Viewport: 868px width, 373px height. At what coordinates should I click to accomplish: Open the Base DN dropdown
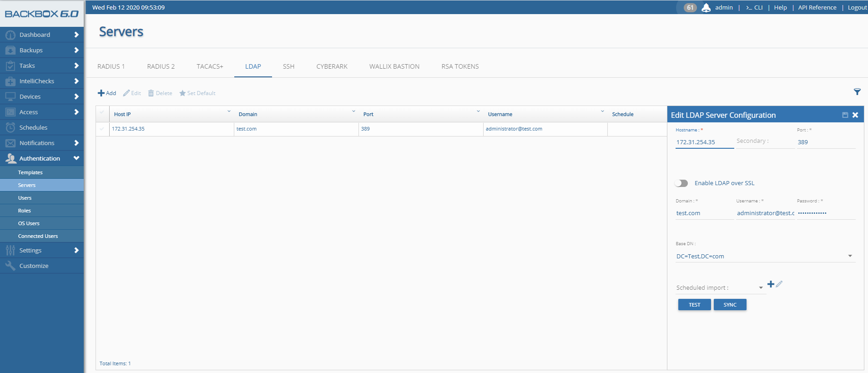[x=850, y=256]
